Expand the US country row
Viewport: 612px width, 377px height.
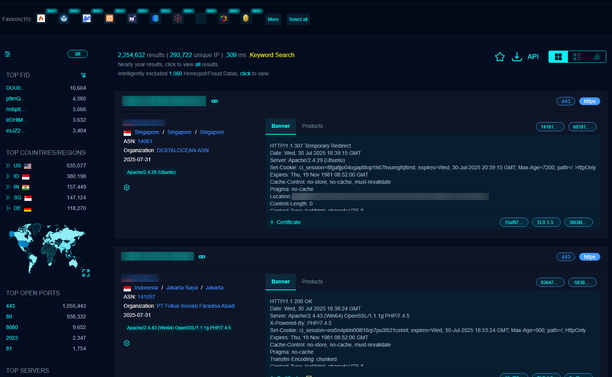8,165
